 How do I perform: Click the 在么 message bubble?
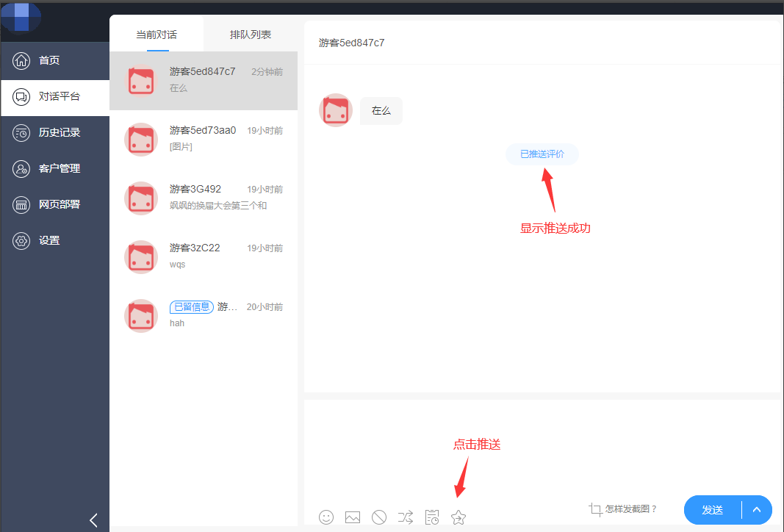coord(381,110)
